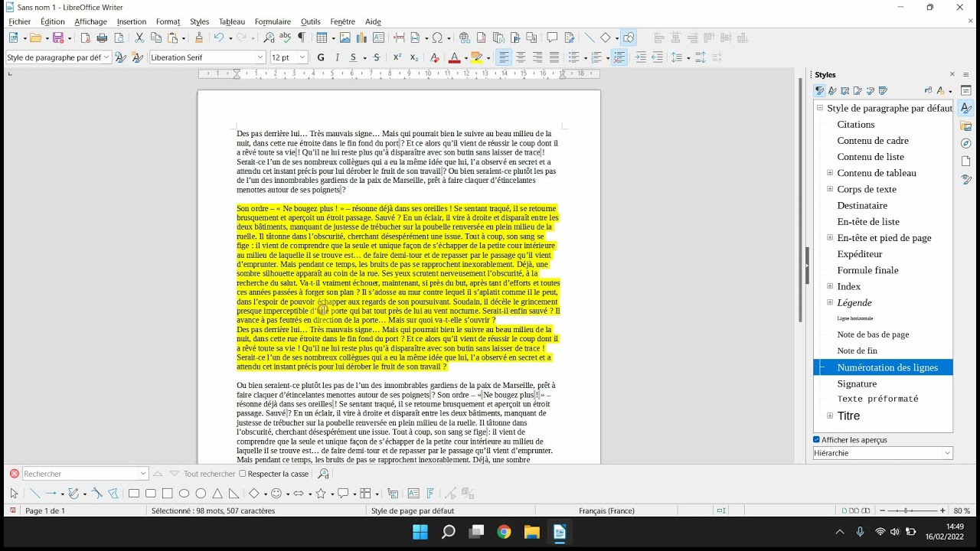Apply red font color

pyautogui.click(x=454, y=57)
